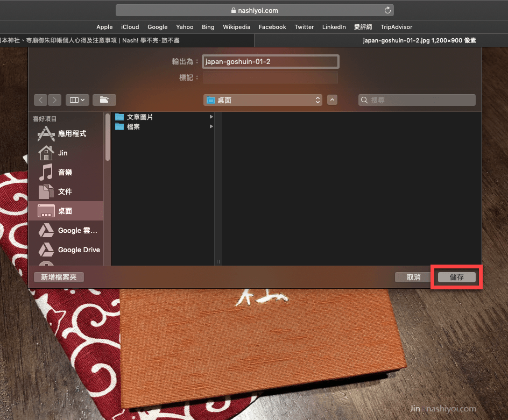Image resolution: width=508 pixels, height=420 pixels.
Task: Click the 儲存 button
Action: click(456, 277)
